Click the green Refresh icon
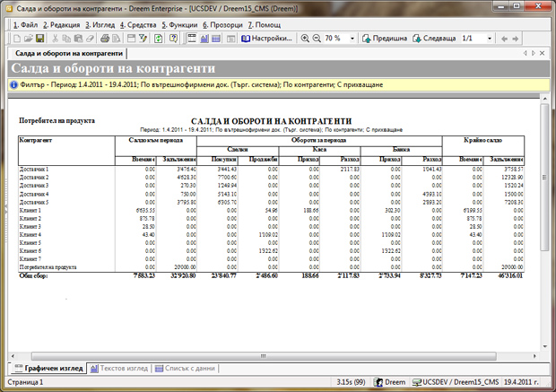The height and width of the screenshot is (392, 556). (x=158, y=39)
